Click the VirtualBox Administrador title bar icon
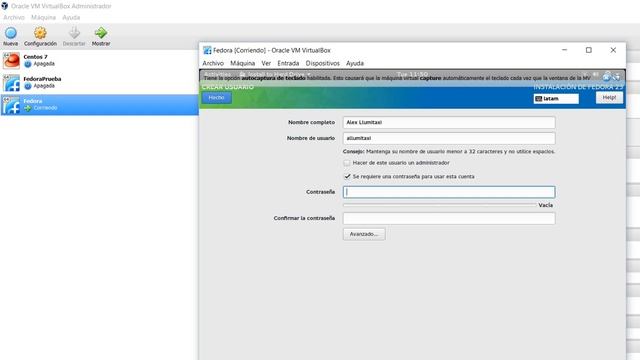The height and width of the screenshot is (360, 640). tap(4, 6)
